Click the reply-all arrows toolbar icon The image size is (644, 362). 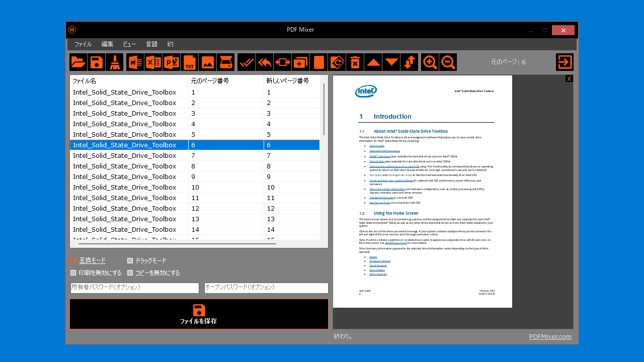pyautogui.click(x=264, y=62)
